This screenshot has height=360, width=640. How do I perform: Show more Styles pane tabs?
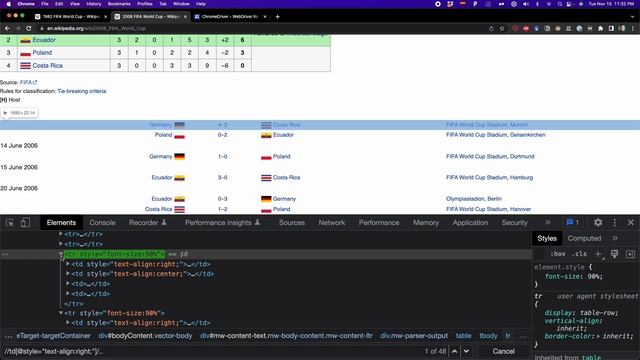[x=615, y=238]
